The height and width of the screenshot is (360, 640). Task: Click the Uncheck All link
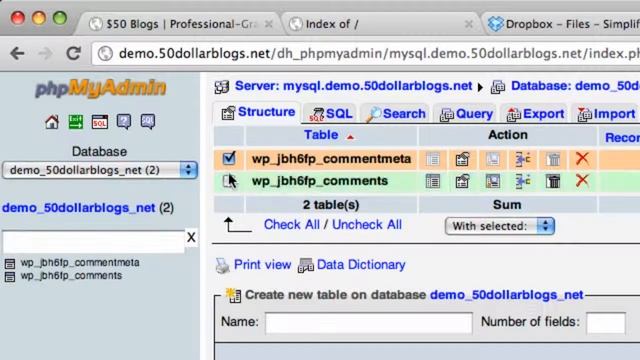(367, 224)
